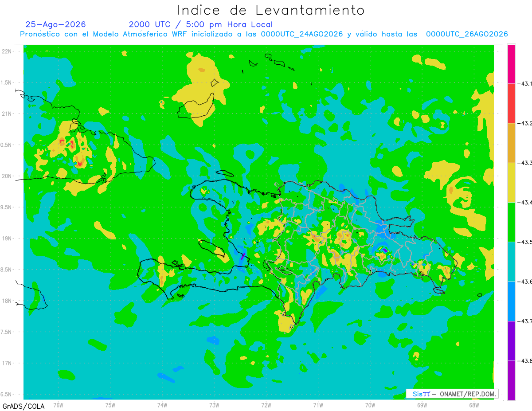This screenshot has width=532, height=411.
Task: Click the legend value '-43.3'
Action: (525, 163)
